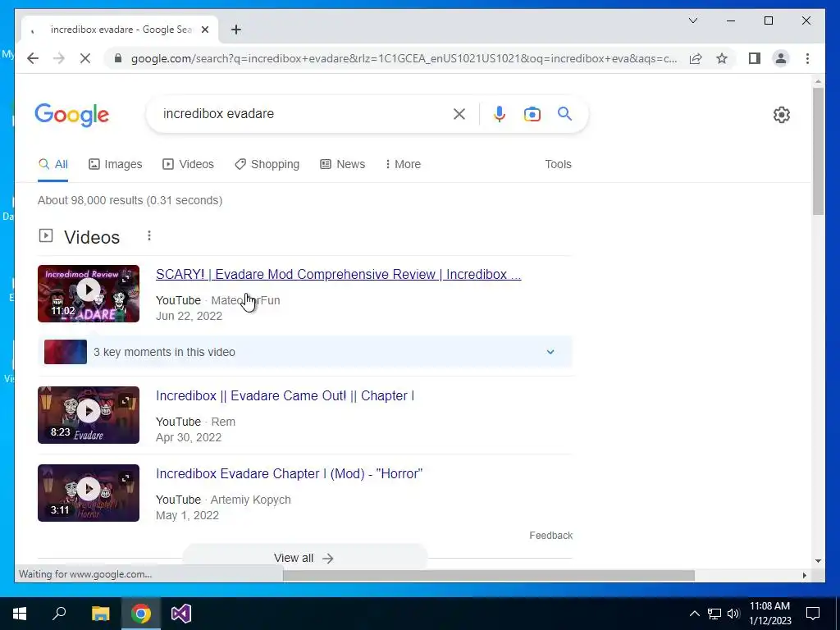Click the vertical scrollbar thumb

pos(818,151)
